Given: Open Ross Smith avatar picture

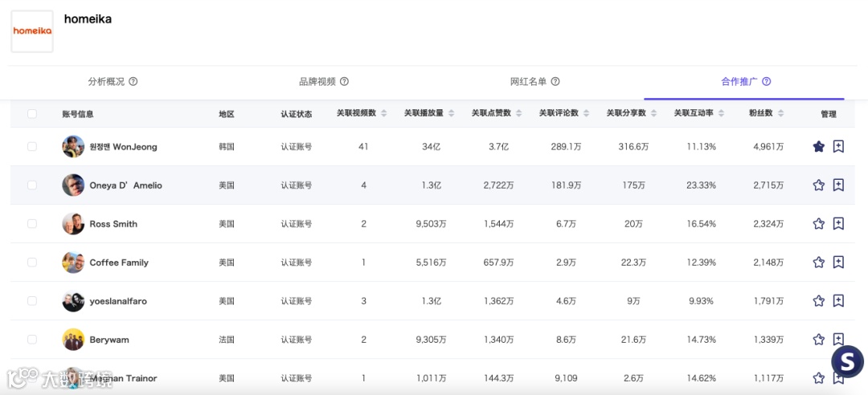Looking at the screenshot, I should coord(73,224).
